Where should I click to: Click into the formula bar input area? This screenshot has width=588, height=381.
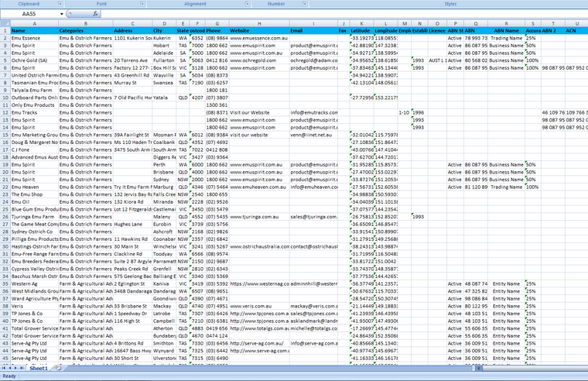[x=343, y=14]
